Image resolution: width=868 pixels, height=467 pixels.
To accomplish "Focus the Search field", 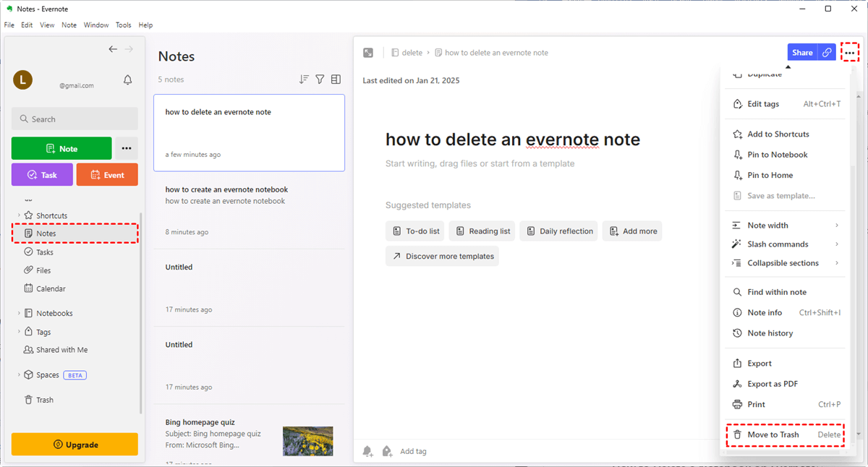I will pos(75,119).
